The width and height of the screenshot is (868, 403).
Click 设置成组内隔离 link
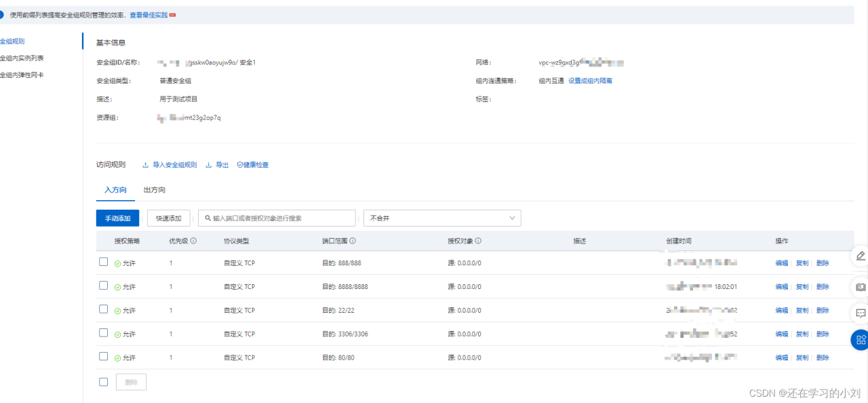[590, 81]
